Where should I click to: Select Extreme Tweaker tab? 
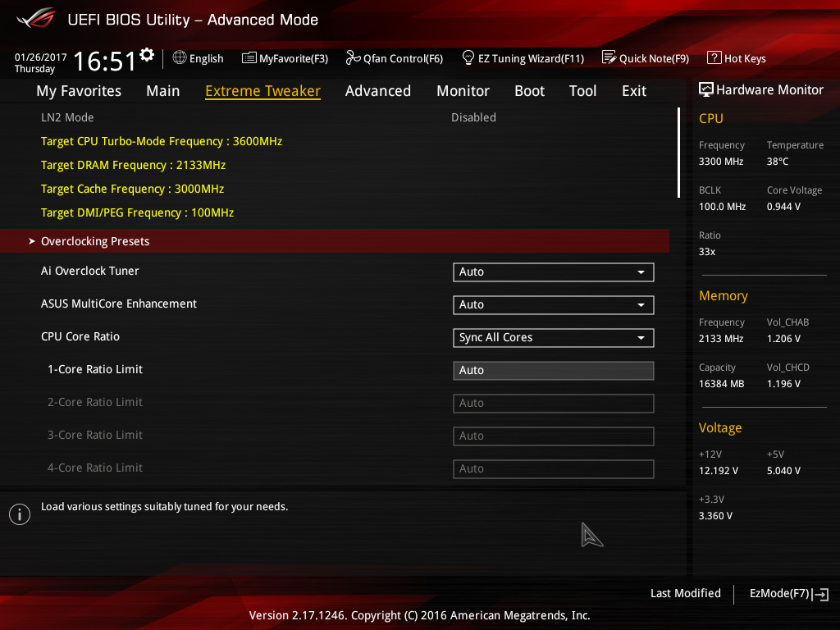coord(263,91)
